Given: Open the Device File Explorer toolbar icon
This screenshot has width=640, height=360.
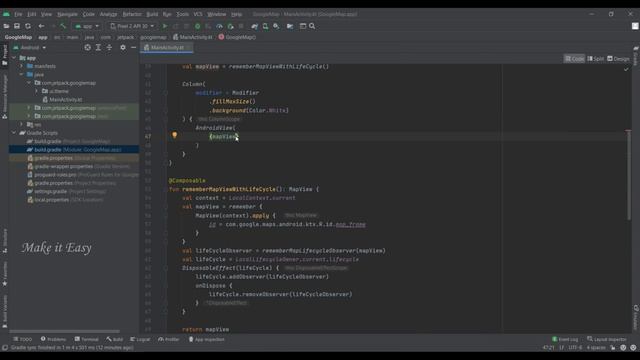Looking at the screenshot, I should pos(290,26).
